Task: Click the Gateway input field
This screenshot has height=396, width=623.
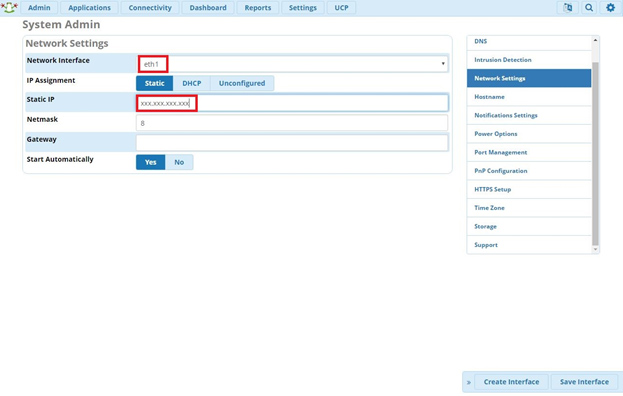Action: (x=292, y=143)
